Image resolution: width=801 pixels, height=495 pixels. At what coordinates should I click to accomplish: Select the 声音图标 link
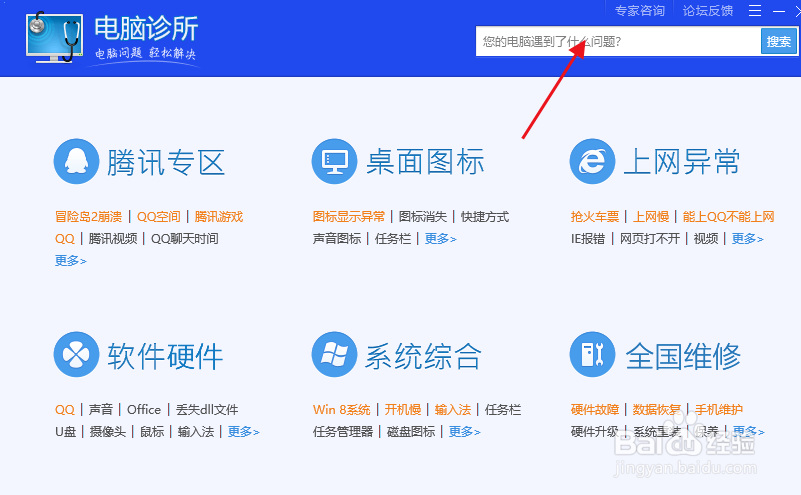pos(337,239)
